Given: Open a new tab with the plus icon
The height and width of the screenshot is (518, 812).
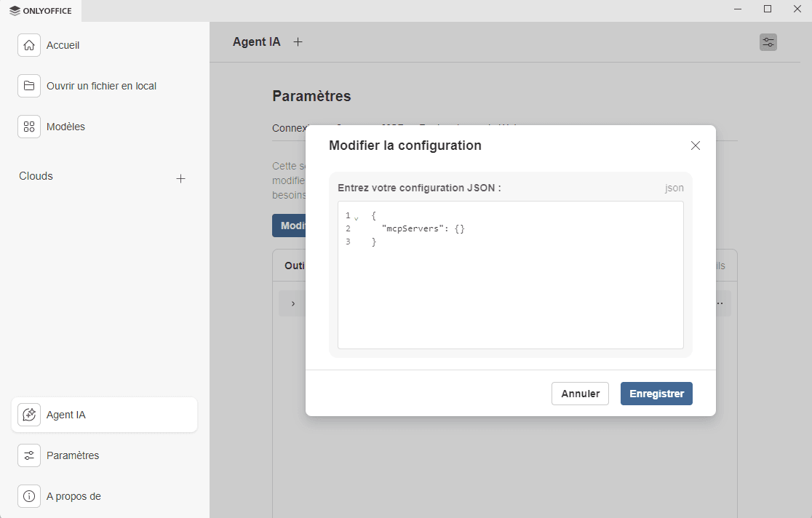Looking at the screenshot, I should click(298, 41).
